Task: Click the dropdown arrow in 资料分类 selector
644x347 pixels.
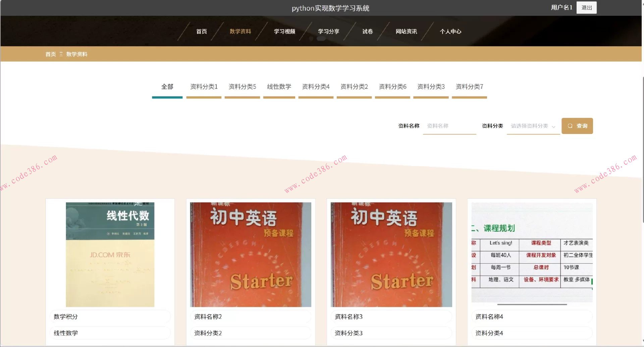Action: click(x=554, y=126)
